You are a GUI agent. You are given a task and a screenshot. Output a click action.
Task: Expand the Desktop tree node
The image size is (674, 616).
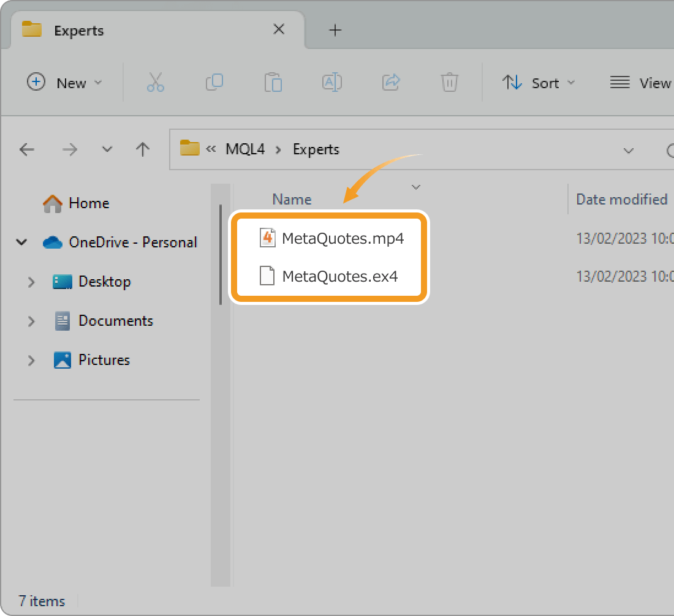coord(31,282)
